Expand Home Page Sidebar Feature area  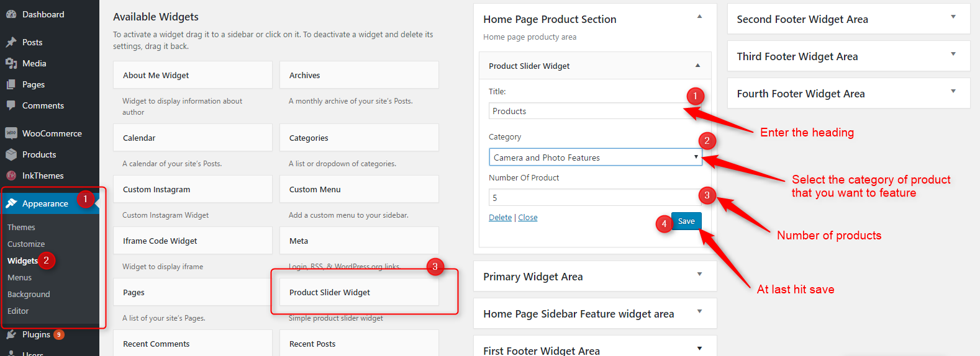tap(699, 311)
